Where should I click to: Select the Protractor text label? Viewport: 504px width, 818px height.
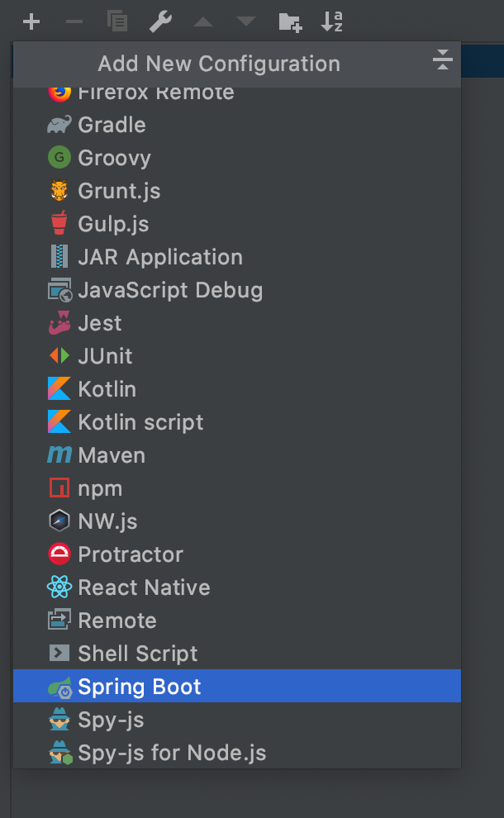131,554
